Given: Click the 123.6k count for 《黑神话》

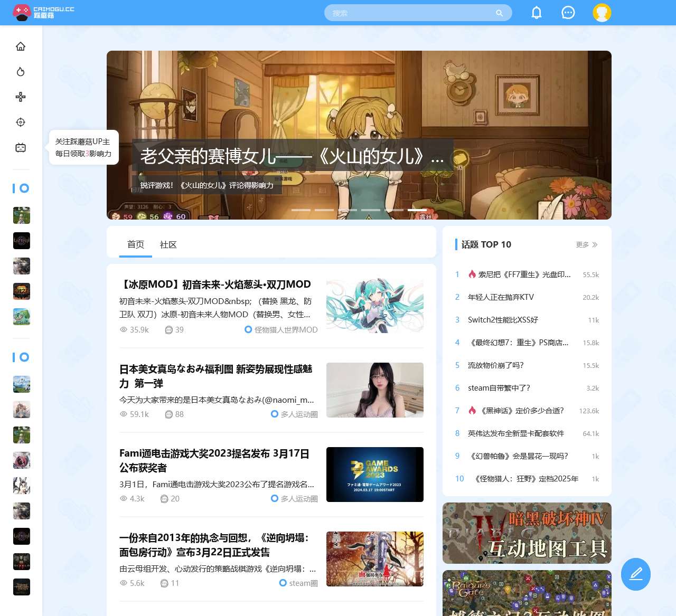Looking at the screenshot, I should (x=589, y=411).
